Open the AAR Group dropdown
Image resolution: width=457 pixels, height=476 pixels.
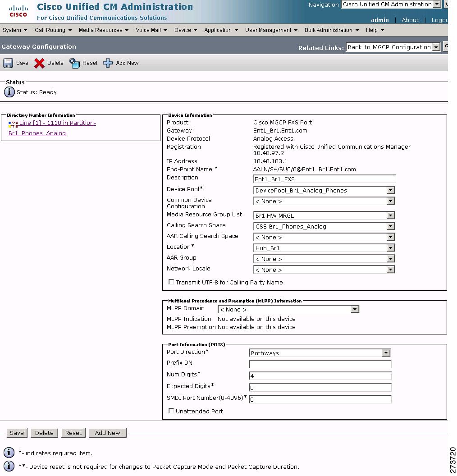[x=324, y=259]
